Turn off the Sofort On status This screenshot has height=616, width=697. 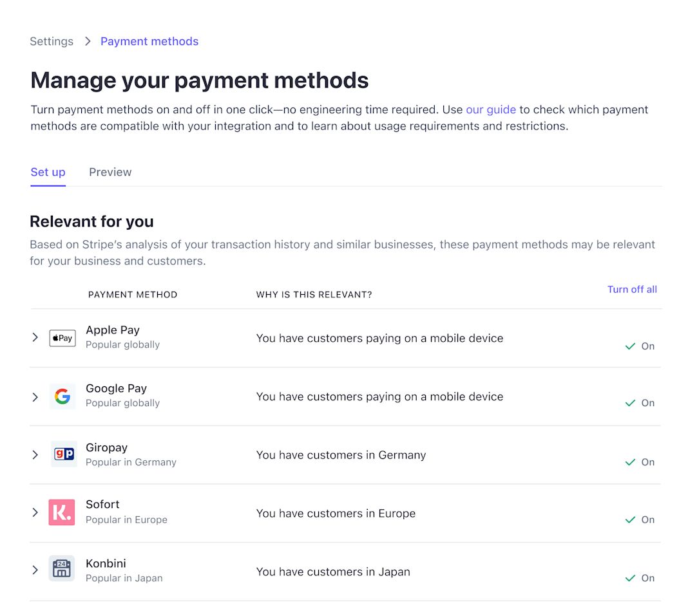640,520
